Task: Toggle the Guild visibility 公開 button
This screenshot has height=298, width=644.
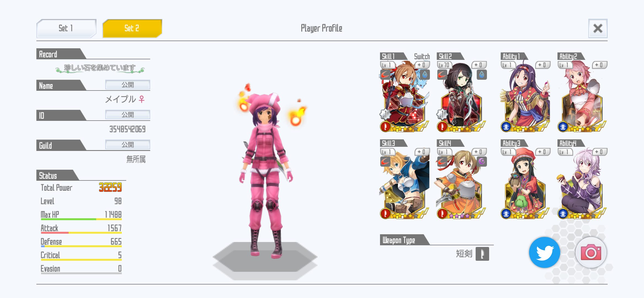Action: tap(128, 144)
